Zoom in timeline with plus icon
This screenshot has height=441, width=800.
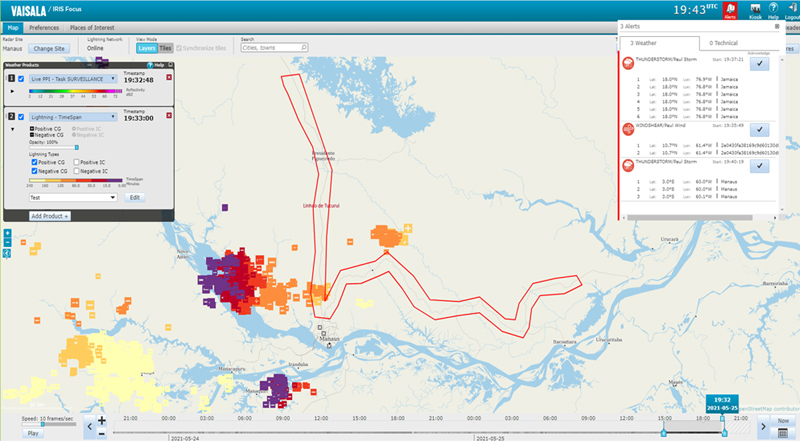(102, 421)
